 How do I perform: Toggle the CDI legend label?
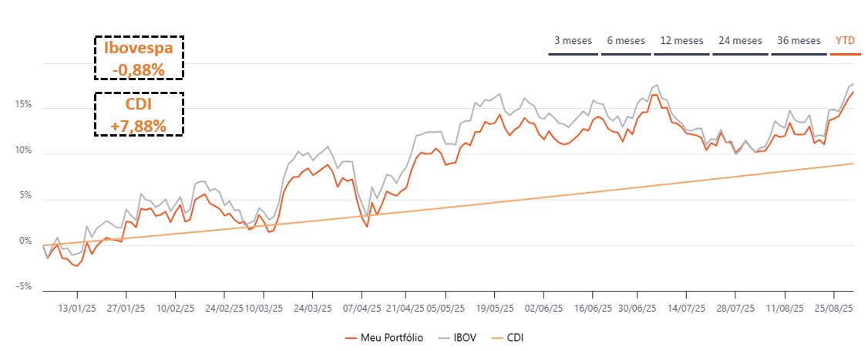click(x=516, y=338)
